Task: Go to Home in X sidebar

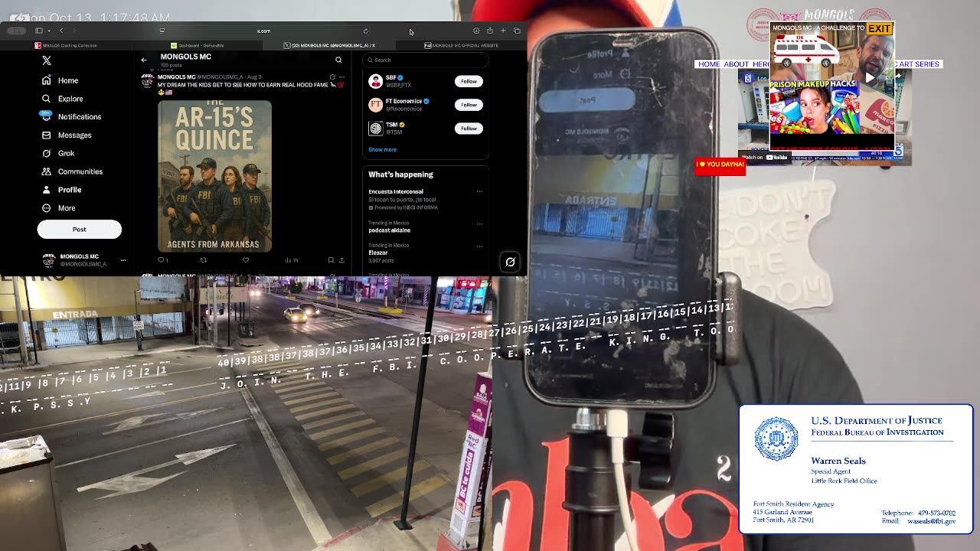Action: coord(60,80)
